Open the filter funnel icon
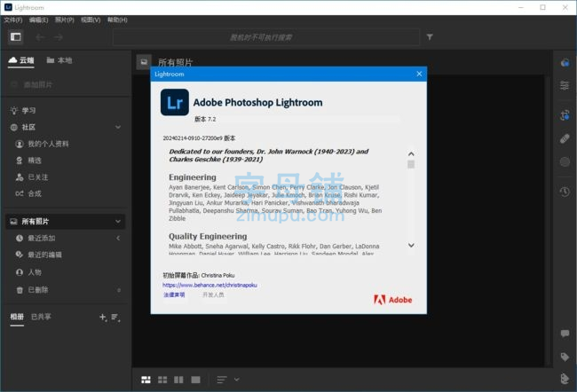577x392 pixels. [430, 37]
